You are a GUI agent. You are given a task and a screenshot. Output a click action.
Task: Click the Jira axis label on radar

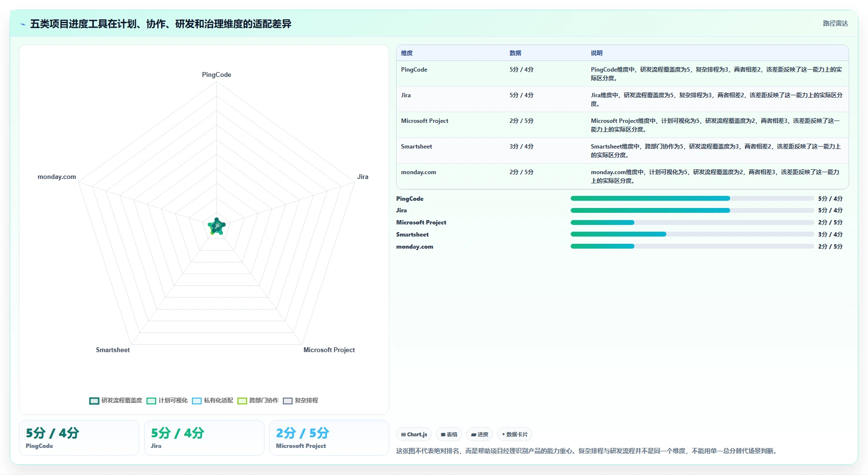[x=363, y=177]
